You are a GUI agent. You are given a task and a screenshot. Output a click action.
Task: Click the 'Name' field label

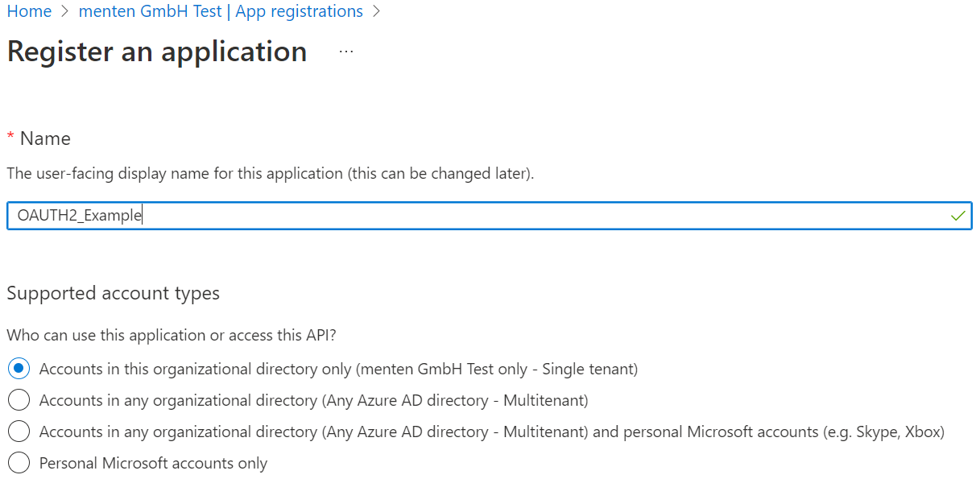pyautogui.click(x=45, y=138)
